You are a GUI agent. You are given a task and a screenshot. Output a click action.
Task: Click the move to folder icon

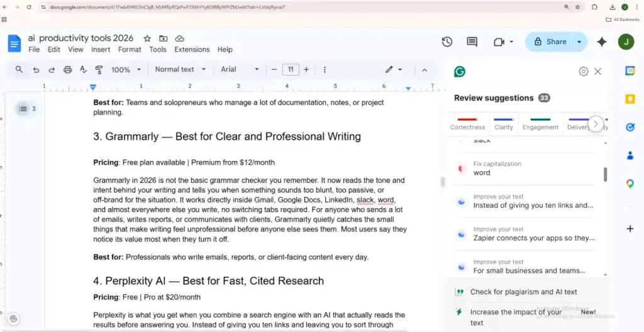click(164, 38)
